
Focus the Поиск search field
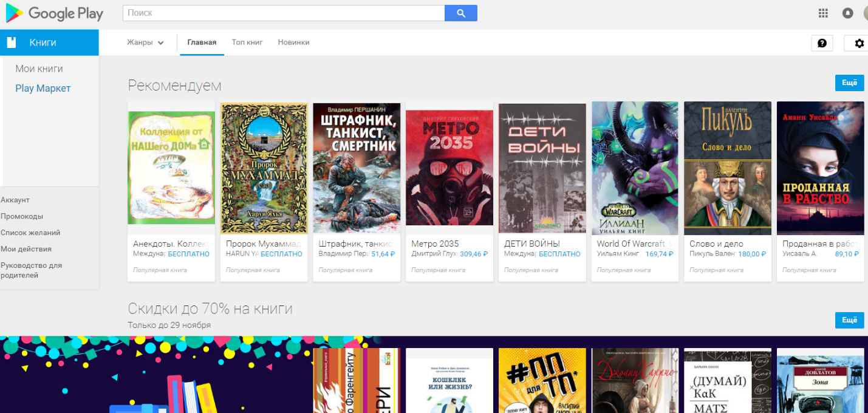[x=284, y=13]
